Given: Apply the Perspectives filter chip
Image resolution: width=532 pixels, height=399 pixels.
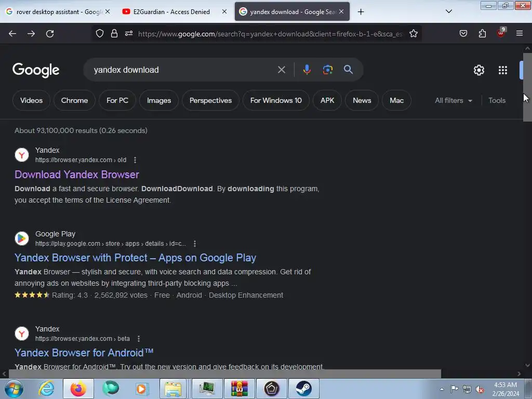Looking at the screenshot, I should (210, 100).
